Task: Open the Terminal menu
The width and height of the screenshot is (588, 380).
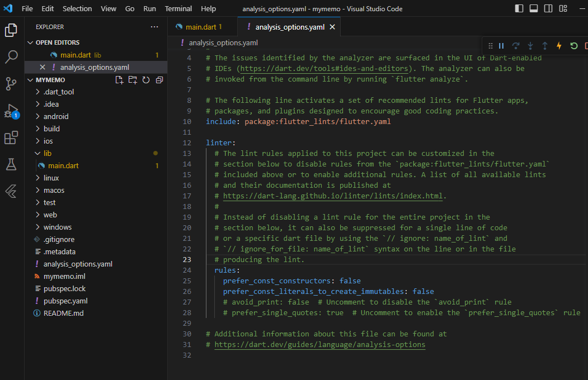Action: [x=178, y=8]
